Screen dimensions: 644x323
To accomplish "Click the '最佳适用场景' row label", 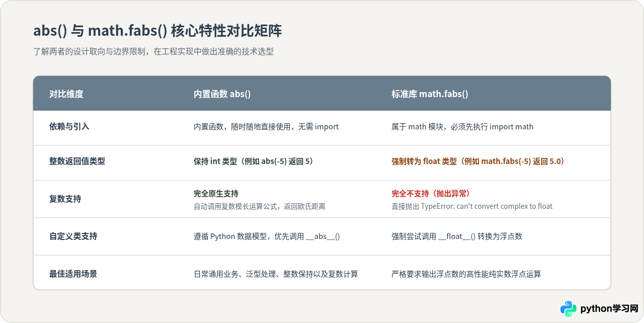I will (x=73, y=274).
